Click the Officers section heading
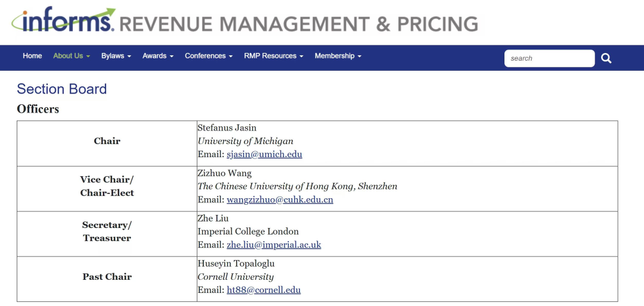Screen dimensions: 644x306 click(x=38, y=109)
